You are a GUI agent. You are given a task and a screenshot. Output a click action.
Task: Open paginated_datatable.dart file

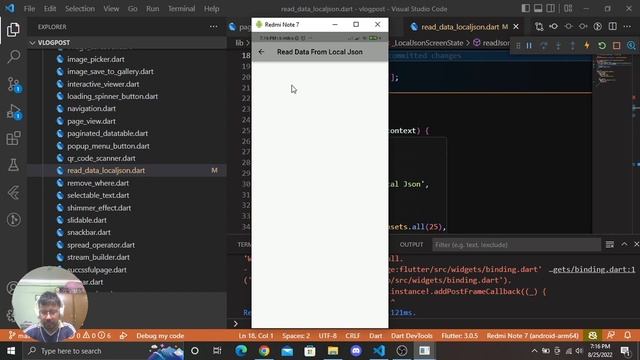(x=107, y=133)
